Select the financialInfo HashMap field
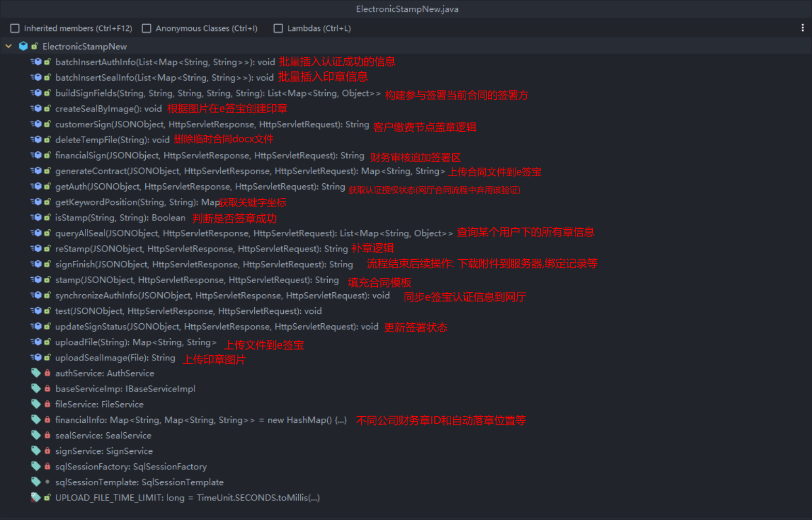812x520 pixels. tap(201, 420)
